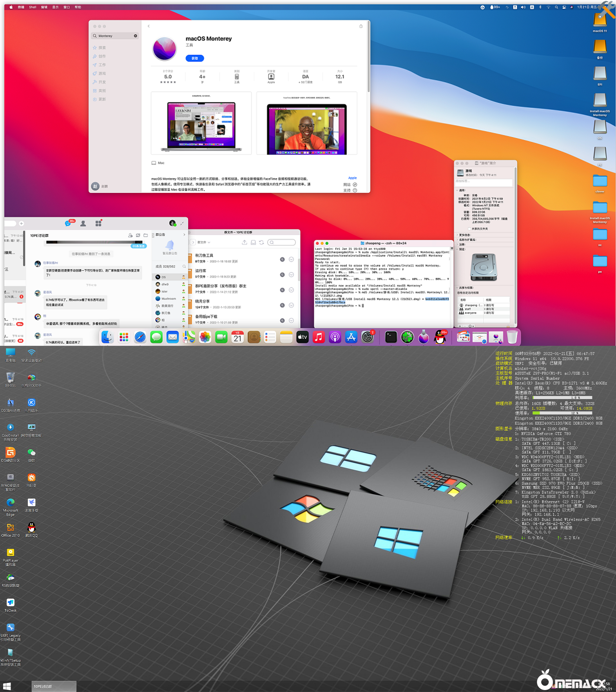Expand the 秋刀鱼工具 folder chevron
Screen dimensions: 616x692
point(291,259)
